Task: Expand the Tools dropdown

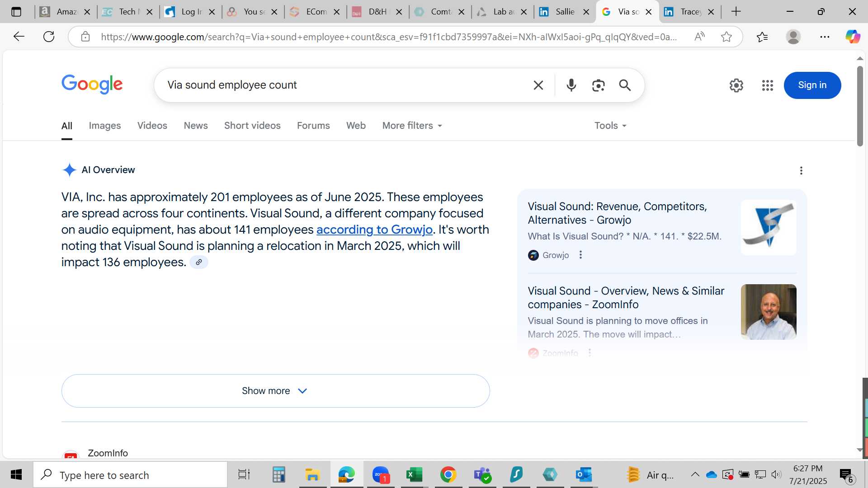Action: point(610,126)
